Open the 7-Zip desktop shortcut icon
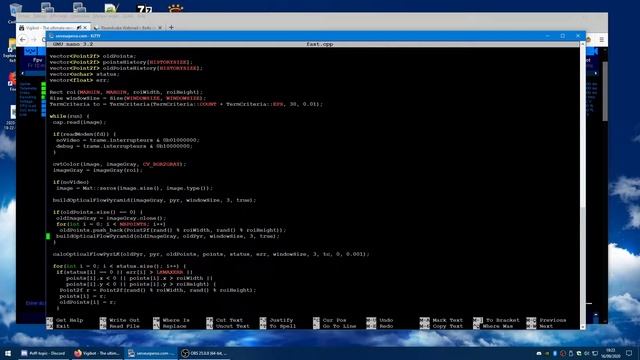 tap(144, 9)
